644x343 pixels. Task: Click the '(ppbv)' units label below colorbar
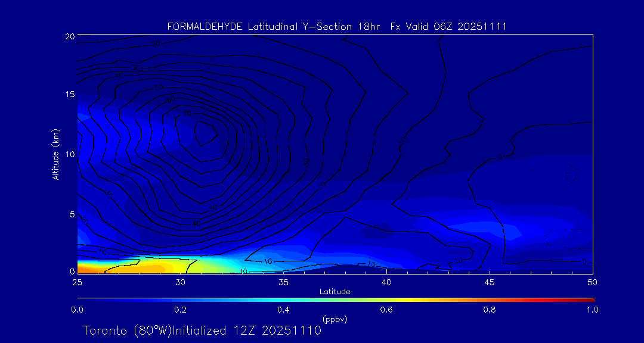[335, 319]
